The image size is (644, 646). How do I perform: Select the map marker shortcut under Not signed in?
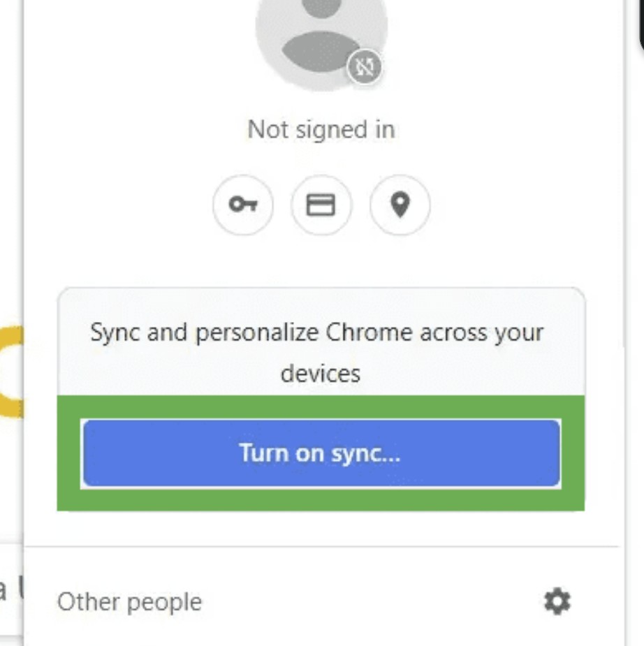pyautogui.click(x=400, y=205)
